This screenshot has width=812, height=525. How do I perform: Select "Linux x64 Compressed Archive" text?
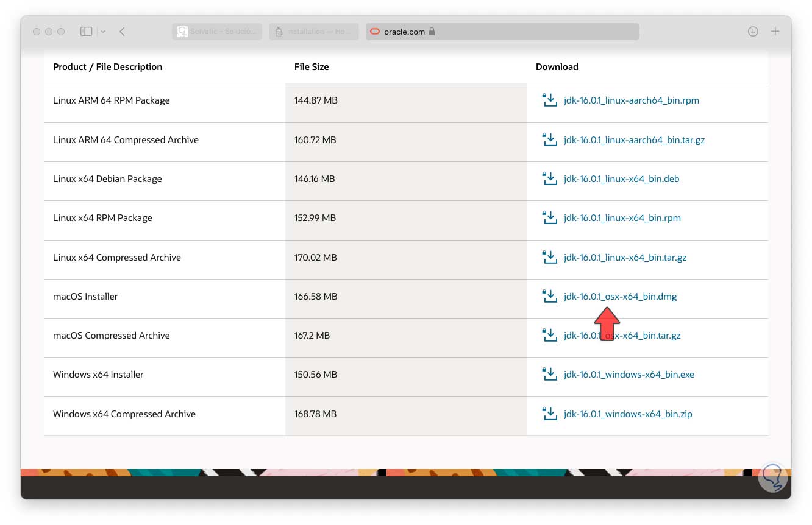click(x=117, y=258)
